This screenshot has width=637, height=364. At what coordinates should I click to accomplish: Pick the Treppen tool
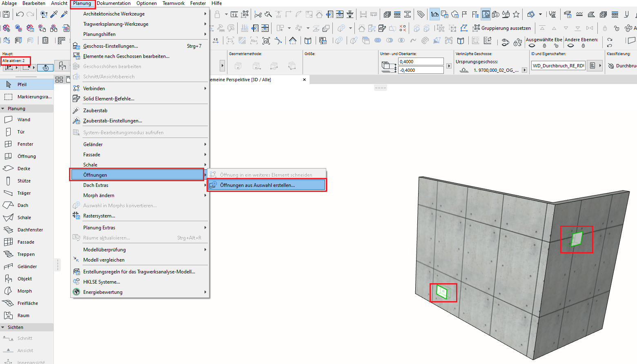click(26, 254)
